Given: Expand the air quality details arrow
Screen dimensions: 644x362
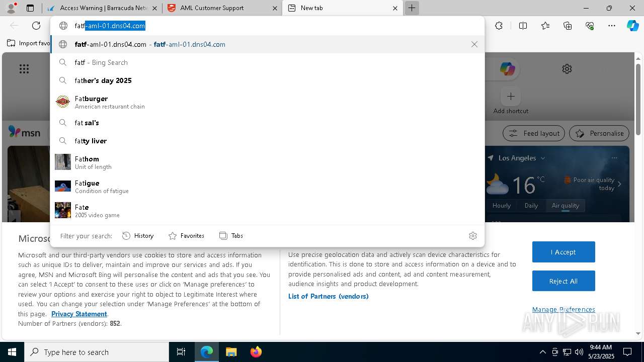Looking at the screenshot, I should coord(619,184).
